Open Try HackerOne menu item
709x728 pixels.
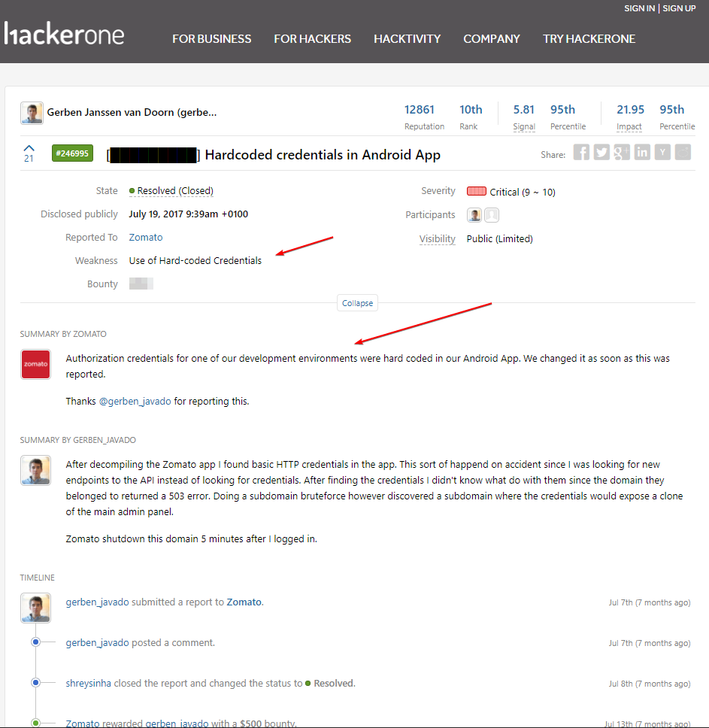pyautogui.click(x=589, y=39)
